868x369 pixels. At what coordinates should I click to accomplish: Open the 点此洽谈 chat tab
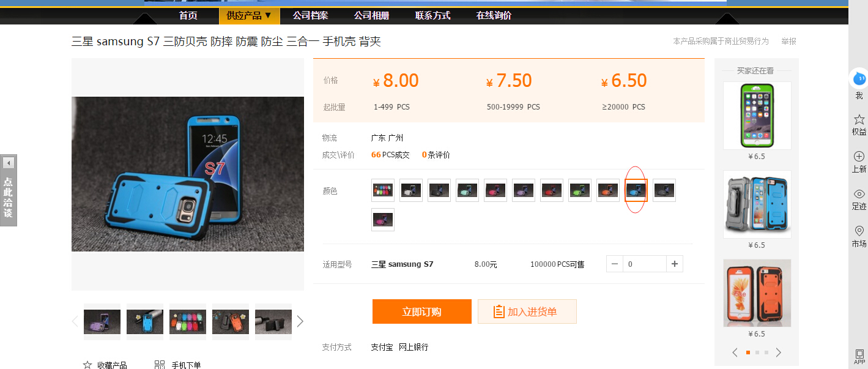point(9,198)
